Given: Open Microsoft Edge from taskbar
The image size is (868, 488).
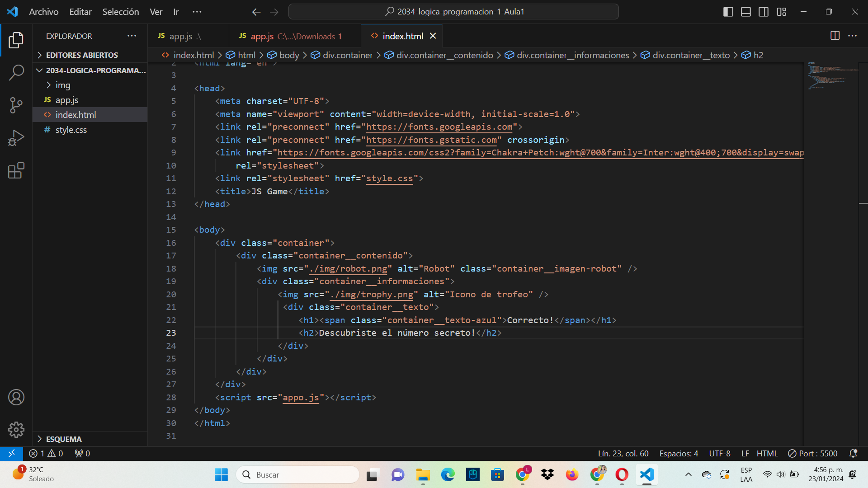Looking at the screenshot, I should 448,474.
